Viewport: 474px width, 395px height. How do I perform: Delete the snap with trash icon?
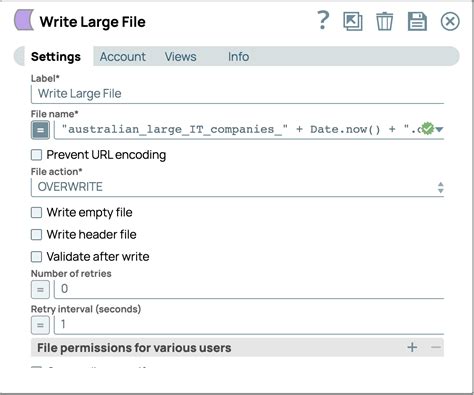(x=384, y=21)
